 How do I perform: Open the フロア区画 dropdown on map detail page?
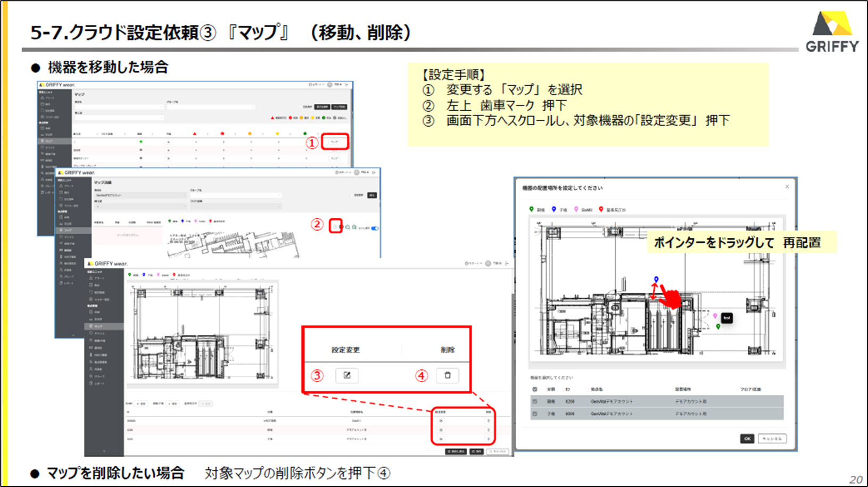[235, 207]
